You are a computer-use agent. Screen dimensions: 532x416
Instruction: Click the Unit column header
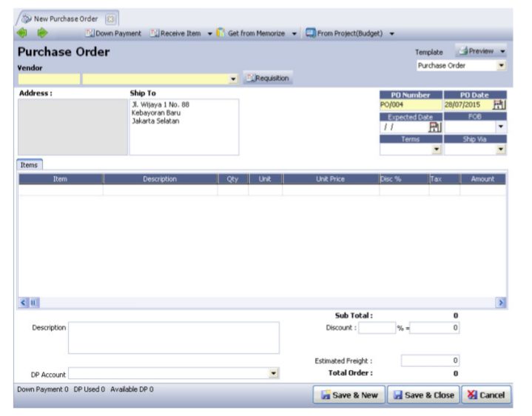pos(265,179)
